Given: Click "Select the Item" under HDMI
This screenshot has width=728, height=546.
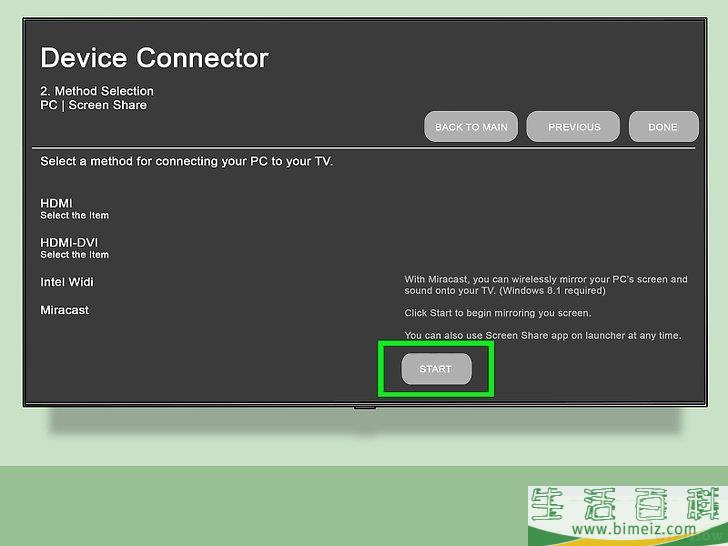Looking at the screenshot, I should coord(74,216).
